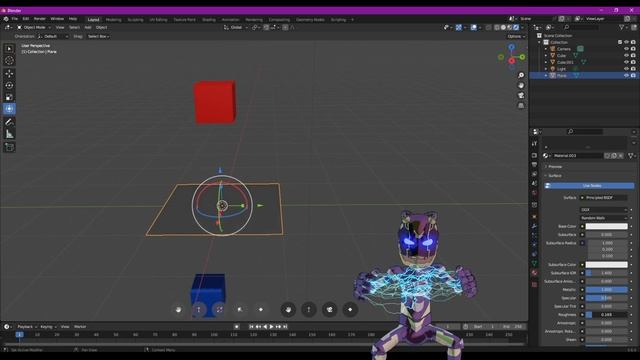Select the Add Cube tool
Screen dimensions: 640x360
[9, 147]
